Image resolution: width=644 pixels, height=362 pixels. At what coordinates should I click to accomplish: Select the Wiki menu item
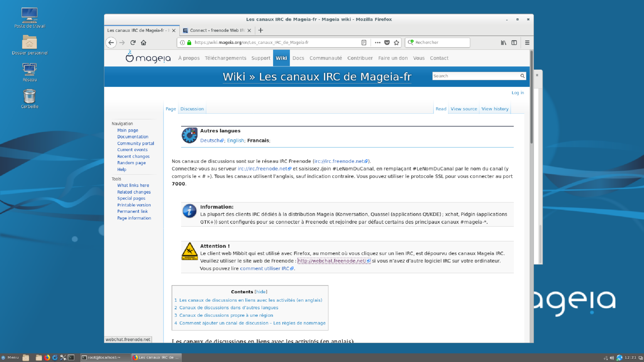coord(281,58)
